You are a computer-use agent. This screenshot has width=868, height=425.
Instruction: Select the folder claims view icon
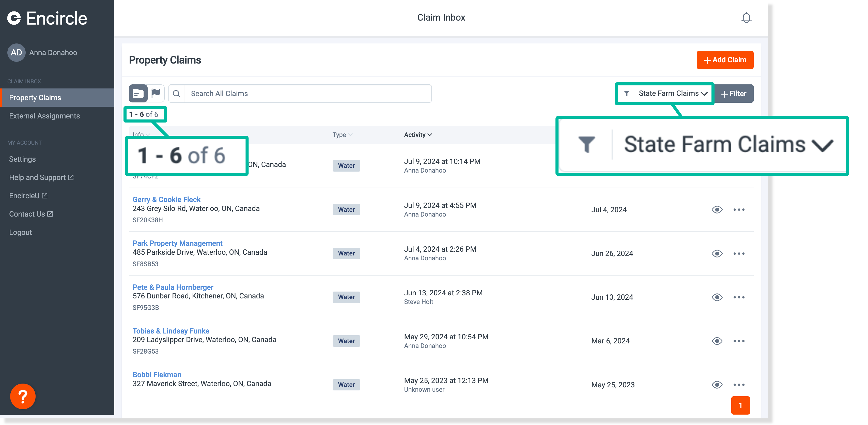click(138, 93)
